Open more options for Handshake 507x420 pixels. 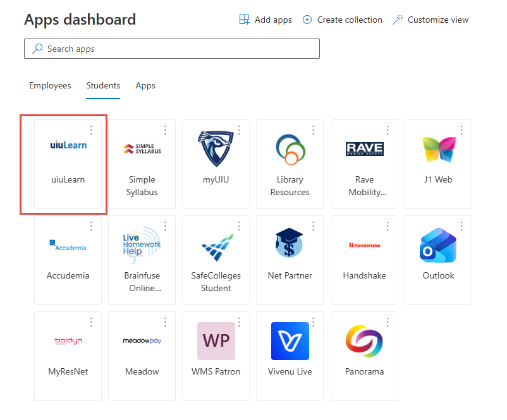click(x=388, y=226)
